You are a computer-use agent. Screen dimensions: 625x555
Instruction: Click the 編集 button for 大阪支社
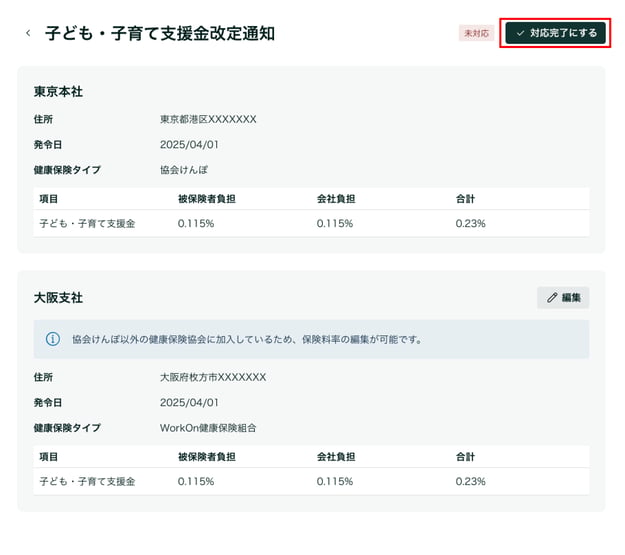click(x=563, y=297)
